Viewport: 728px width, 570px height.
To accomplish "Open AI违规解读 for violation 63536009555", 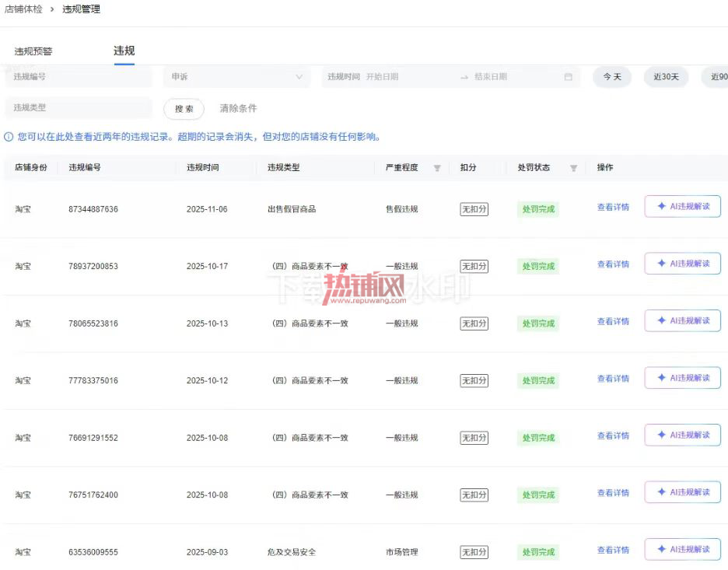I will (683, 549).
